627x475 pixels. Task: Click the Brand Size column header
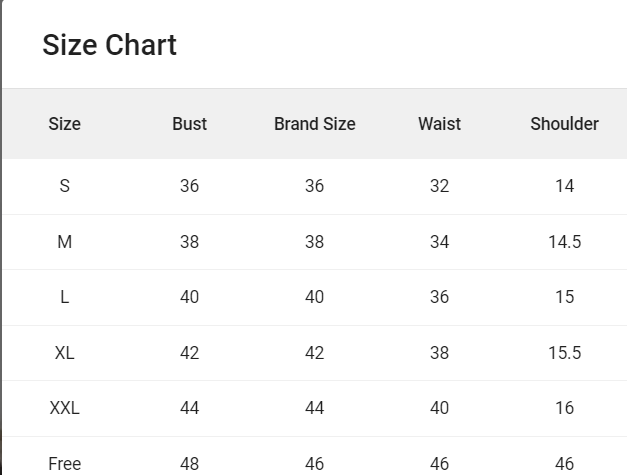[314, 124]
